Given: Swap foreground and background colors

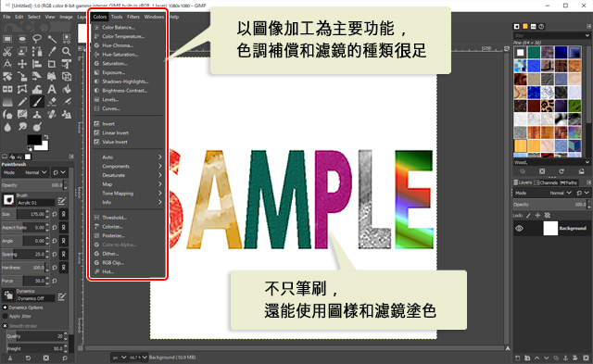Looking at the screenshot, I should (45, 137).
